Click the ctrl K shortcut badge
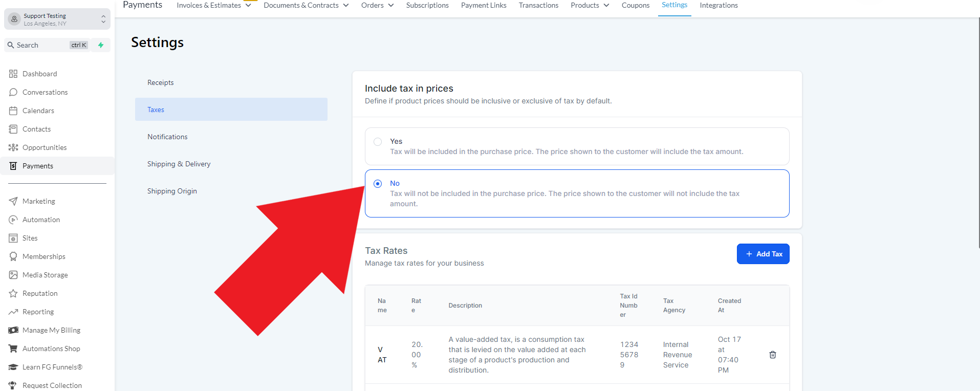This screenshot has width=980, height=391. (79, 45)
